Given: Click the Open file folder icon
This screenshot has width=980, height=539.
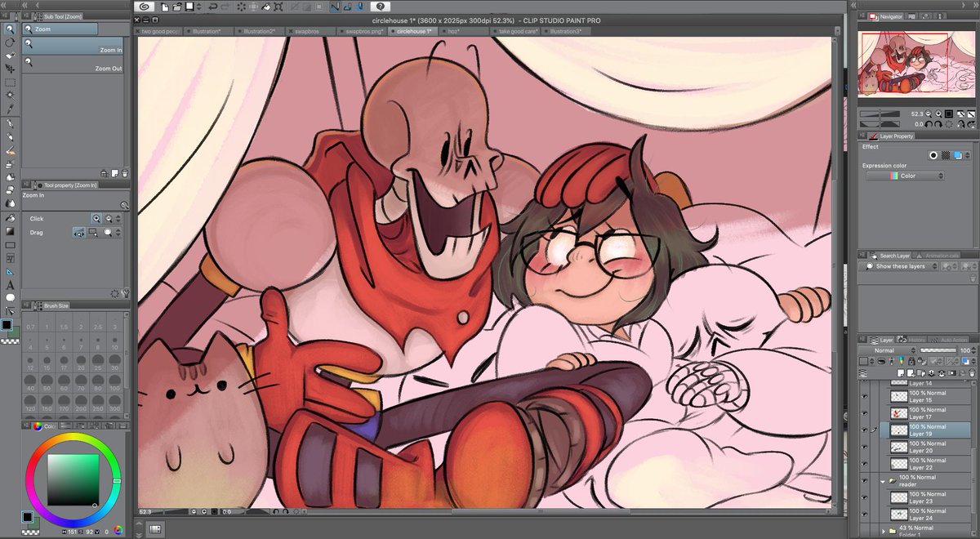Looking at the screenshot, I should pos(176,7).
